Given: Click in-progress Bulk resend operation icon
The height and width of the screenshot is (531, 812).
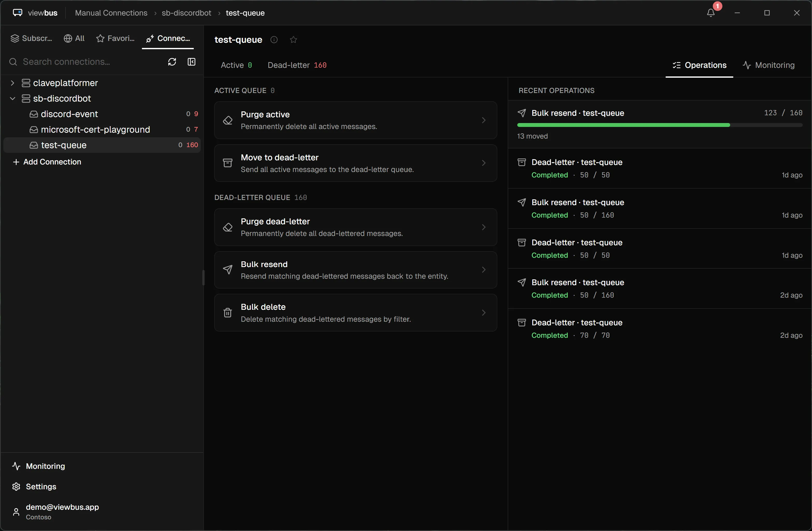Looking at the screenshot, I should pyautogui.click(x=522, y=113).
